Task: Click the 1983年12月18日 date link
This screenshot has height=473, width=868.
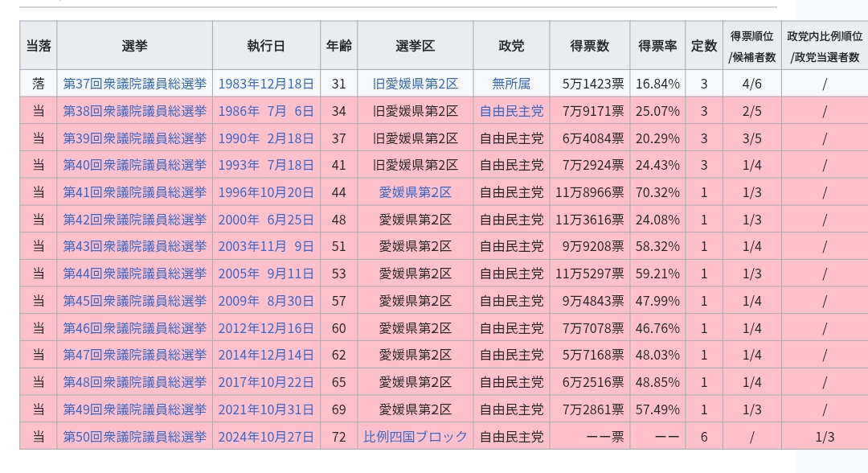Action: pos(266,84)
